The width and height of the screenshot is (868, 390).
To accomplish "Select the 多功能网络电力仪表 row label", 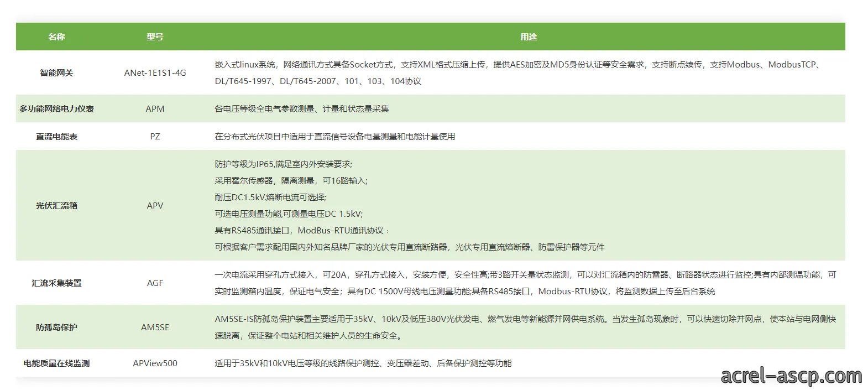I will 56,108.
